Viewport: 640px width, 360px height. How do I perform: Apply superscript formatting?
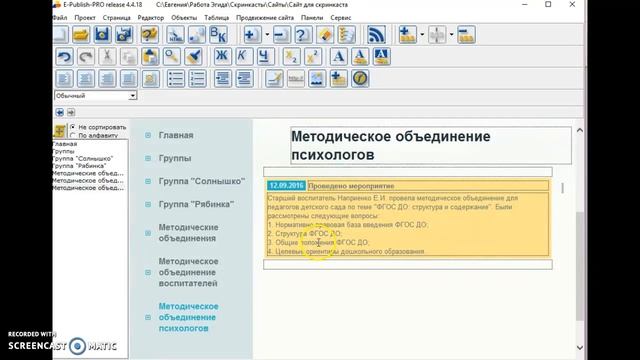point(313,57)
